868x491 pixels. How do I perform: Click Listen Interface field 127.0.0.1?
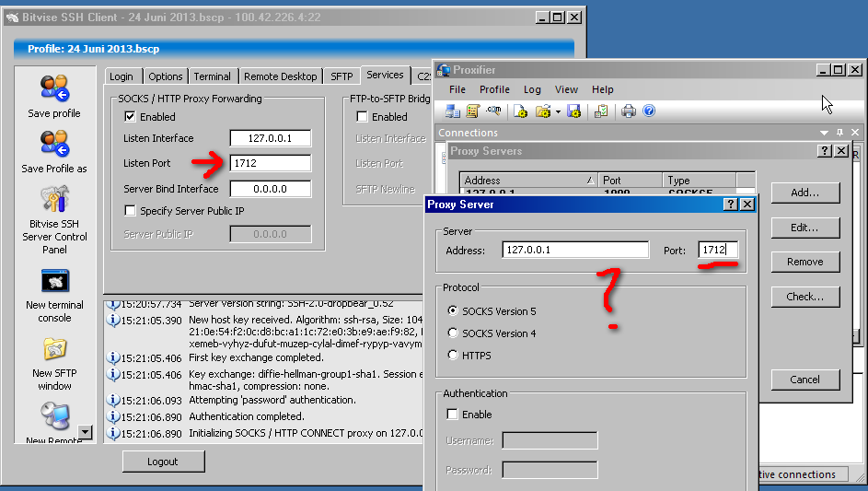270,138
